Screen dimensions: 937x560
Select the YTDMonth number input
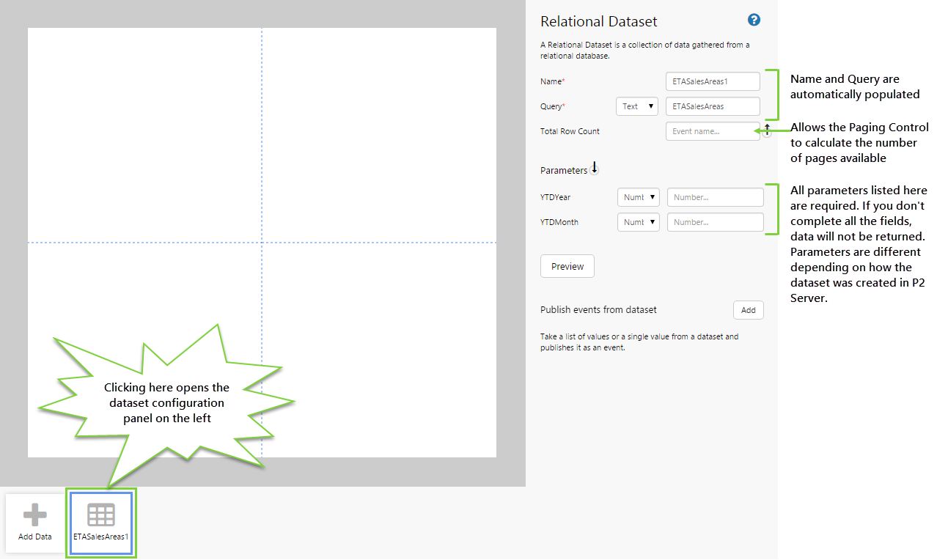(715, 222)
